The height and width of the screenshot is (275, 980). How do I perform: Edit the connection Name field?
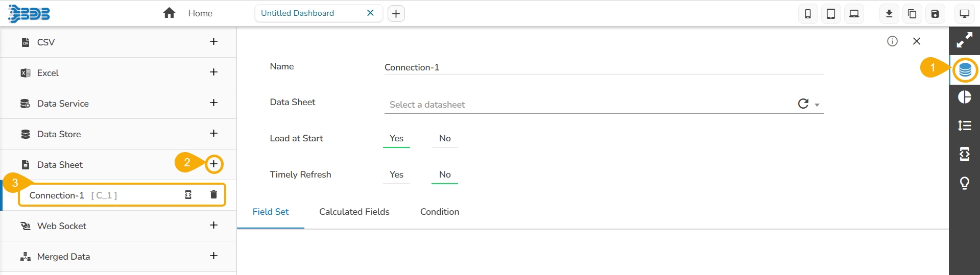(603, 67)
